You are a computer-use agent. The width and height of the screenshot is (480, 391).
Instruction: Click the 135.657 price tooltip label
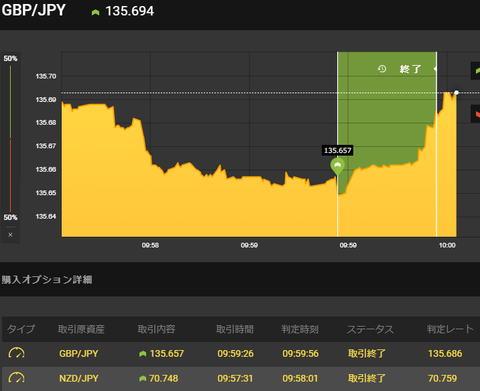(x=338, y=150)
